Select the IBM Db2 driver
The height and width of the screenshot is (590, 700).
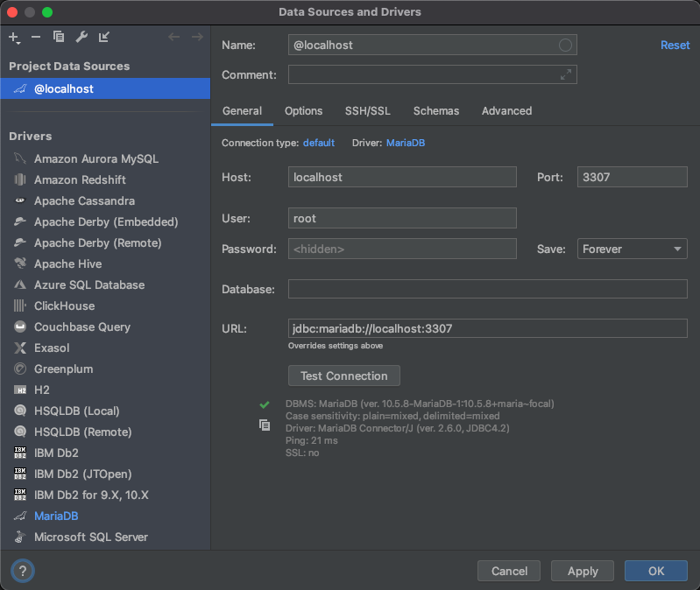click(x=105, y=453)
